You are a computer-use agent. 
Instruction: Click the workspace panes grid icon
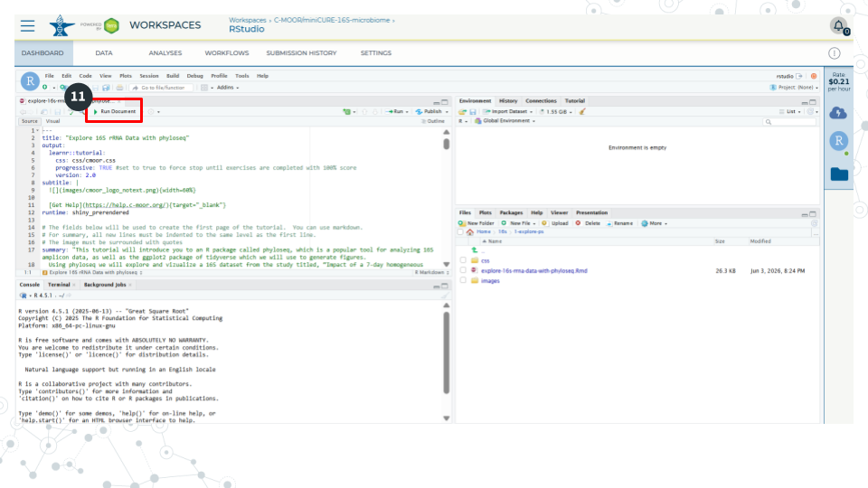pyautogui.click(x=204, y=88)
